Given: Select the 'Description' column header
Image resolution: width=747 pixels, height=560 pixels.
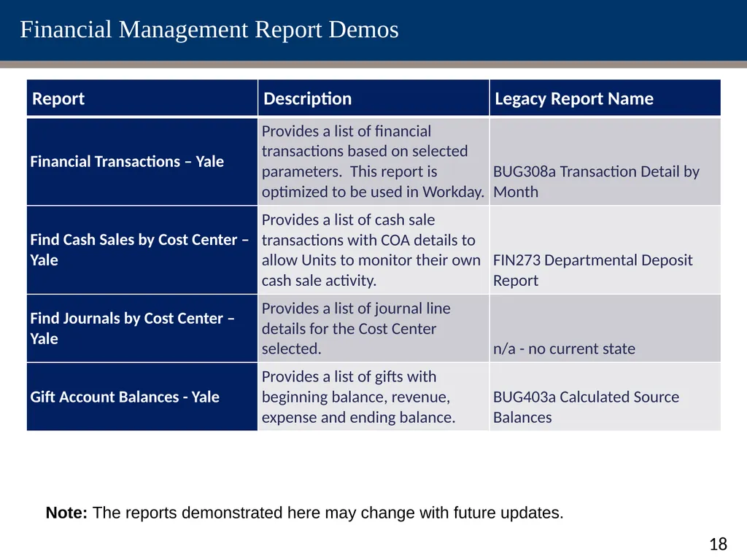Looking at the screenshot, I should pos(373,98).
